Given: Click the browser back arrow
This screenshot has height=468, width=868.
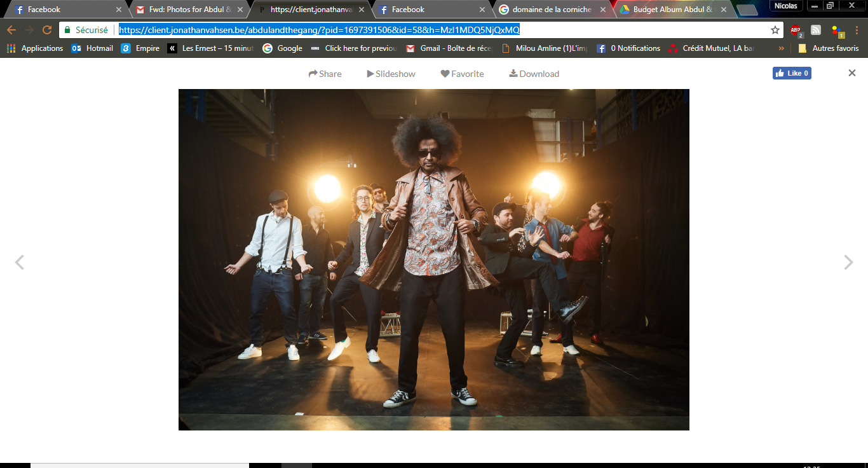Looking at the screenshot, I should click(x=11, y=30).
